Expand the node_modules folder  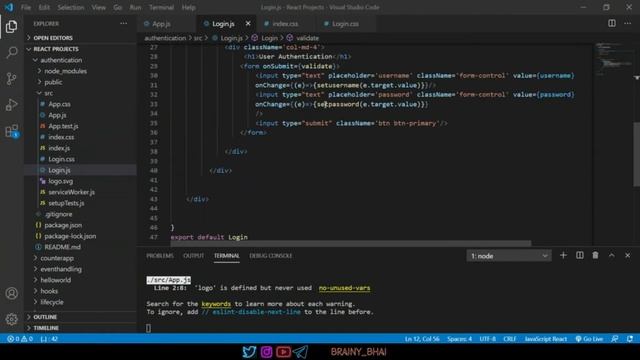pos(80,71)
